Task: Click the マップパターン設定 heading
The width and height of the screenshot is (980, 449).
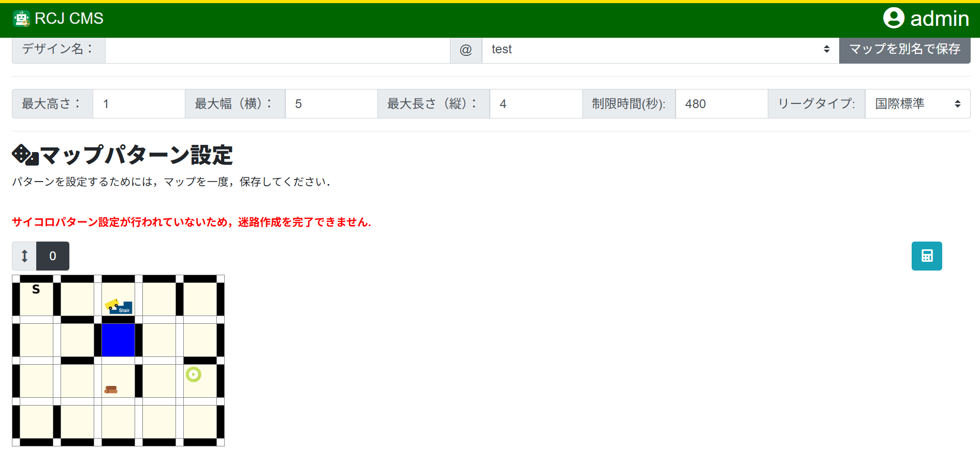Action: 136,155
